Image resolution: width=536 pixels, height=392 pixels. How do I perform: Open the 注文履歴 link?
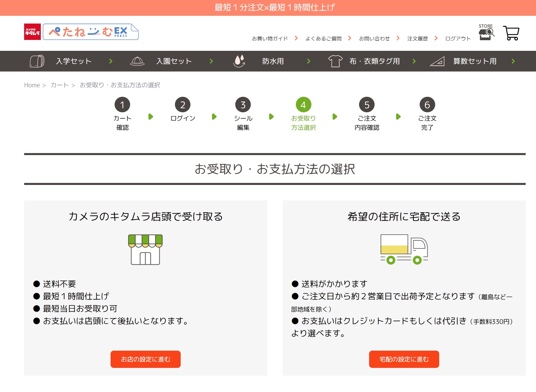coord(417,38)
